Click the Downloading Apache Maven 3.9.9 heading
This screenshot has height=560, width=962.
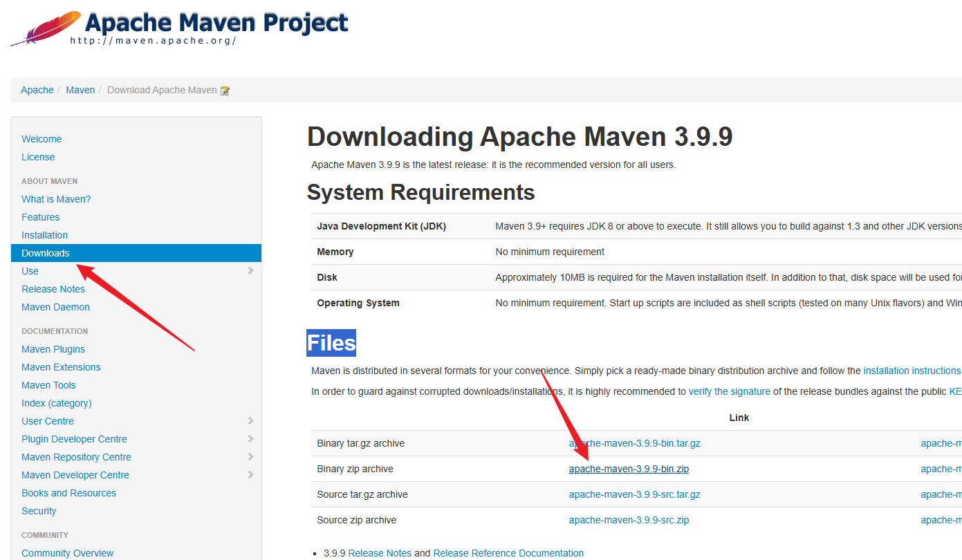click(x=519, y=136)
